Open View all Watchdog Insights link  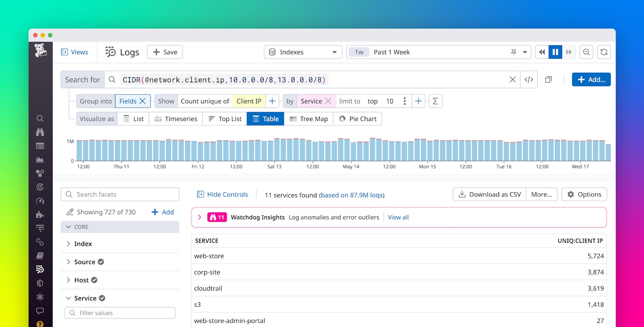pos(398,217)
